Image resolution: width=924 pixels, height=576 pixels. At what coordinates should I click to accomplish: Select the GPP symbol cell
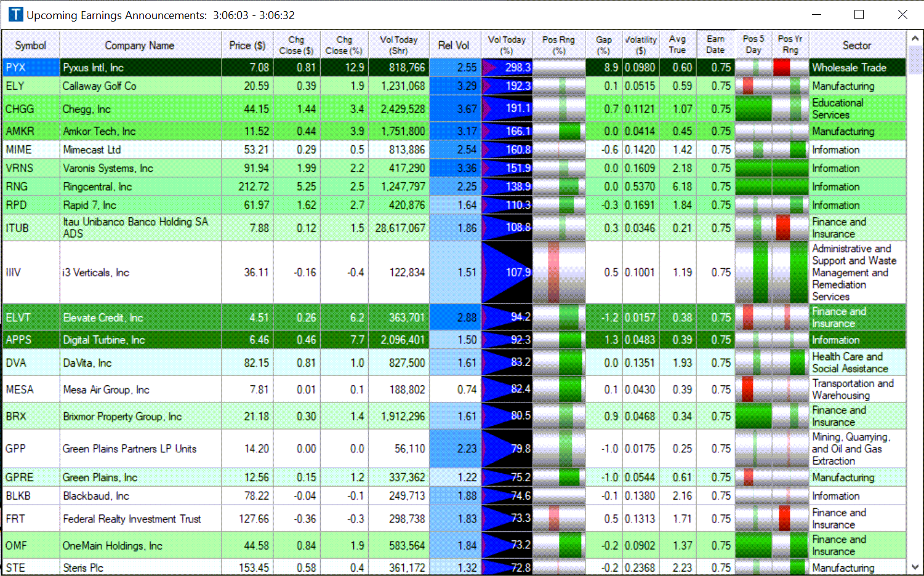point(31,449)
